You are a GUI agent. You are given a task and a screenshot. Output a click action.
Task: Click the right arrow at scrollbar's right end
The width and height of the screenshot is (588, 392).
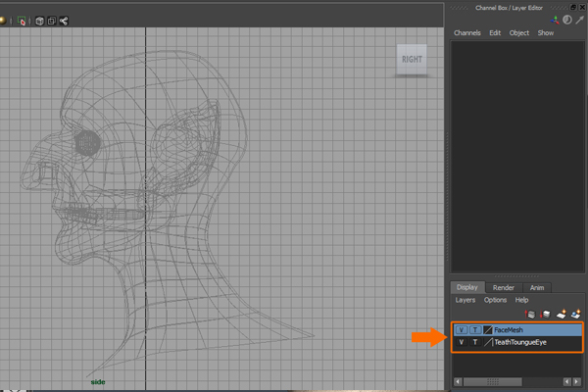pyautogui.click(x=577, y=382)
